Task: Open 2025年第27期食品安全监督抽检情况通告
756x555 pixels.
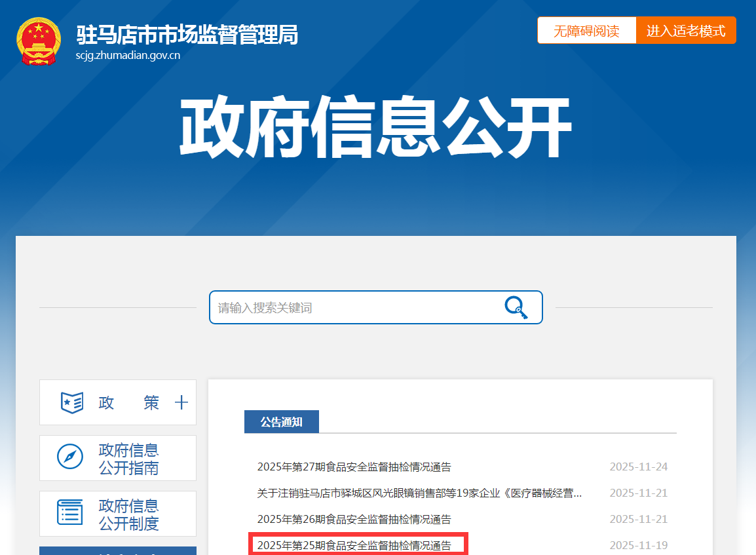Action: coord(354,467)
